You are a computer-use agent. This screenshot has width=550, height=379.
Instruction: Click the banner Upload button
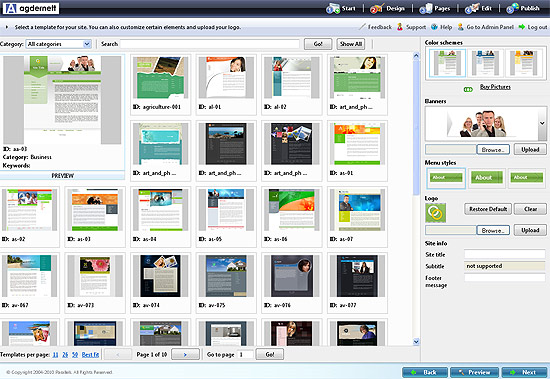[x=530, y=149]
